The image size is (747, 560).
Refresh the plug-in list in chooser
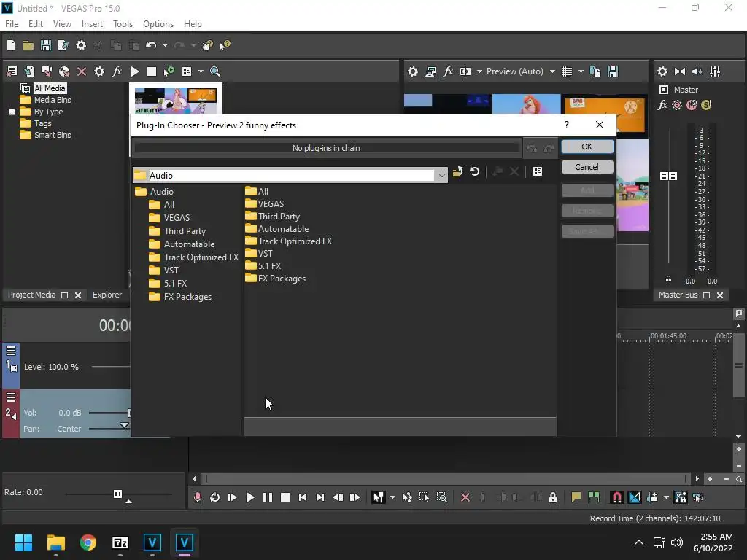474,171
